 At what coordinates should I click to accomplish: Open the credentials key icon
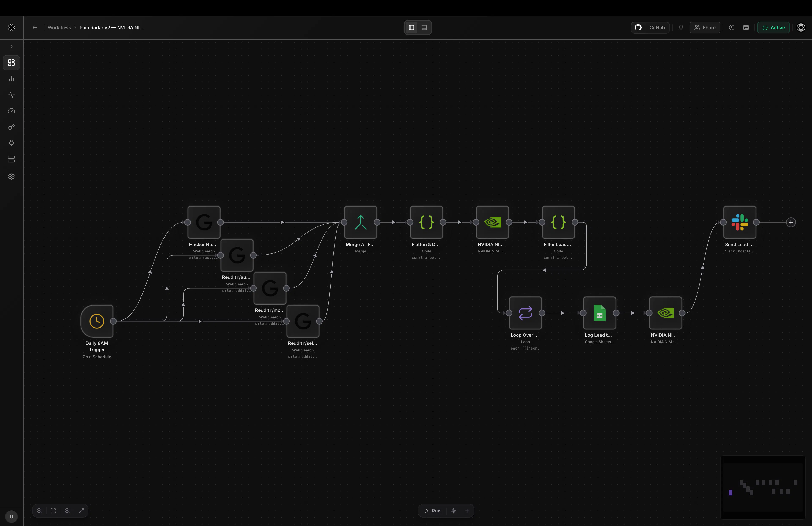click(11, 127)
